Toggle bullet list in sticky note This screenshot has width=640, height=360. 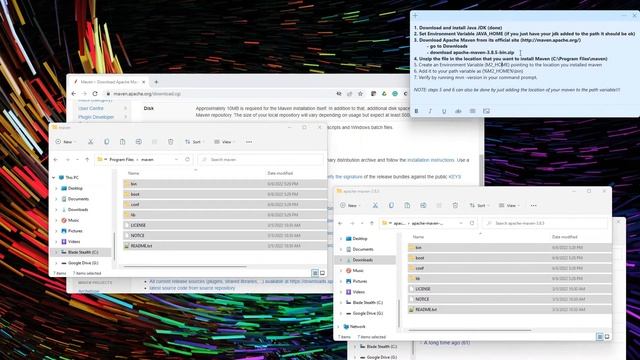click(472, 111)
